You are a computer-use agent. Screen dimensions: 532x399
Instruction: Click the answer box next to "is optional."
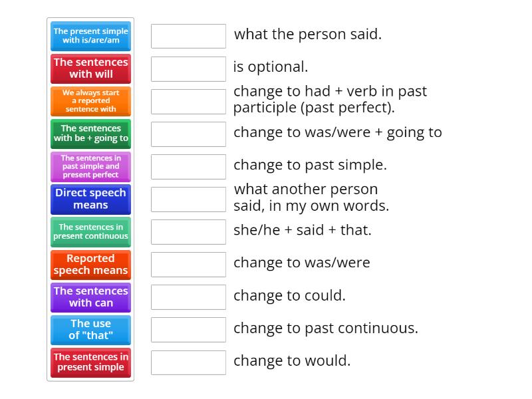tap(188, 68)
